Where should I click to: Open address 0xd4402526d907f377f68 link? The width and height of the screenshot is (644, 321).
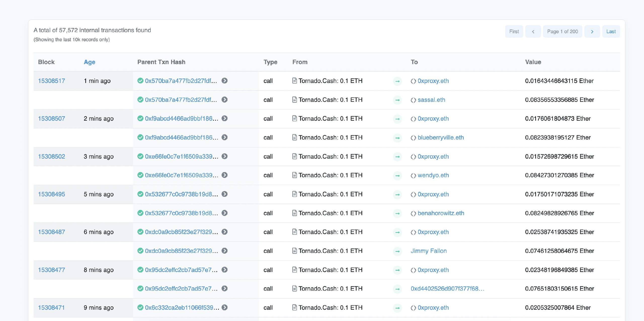(x=447, y=289)
